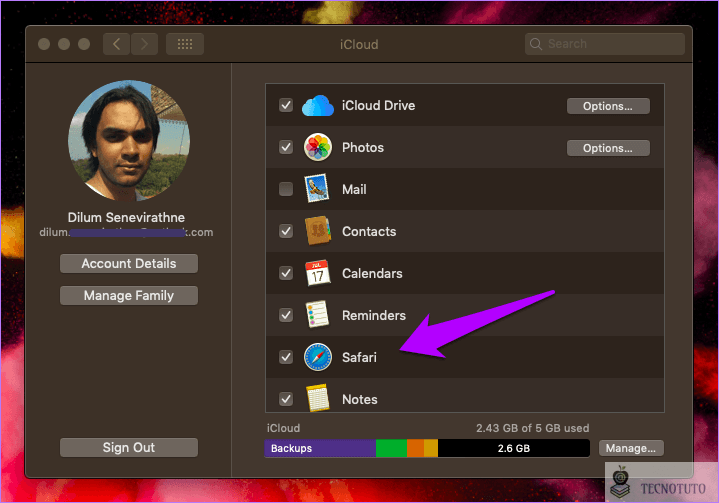Click the green storage bar segment
Viewport: 719px width, 503px height.
(391, 448)
